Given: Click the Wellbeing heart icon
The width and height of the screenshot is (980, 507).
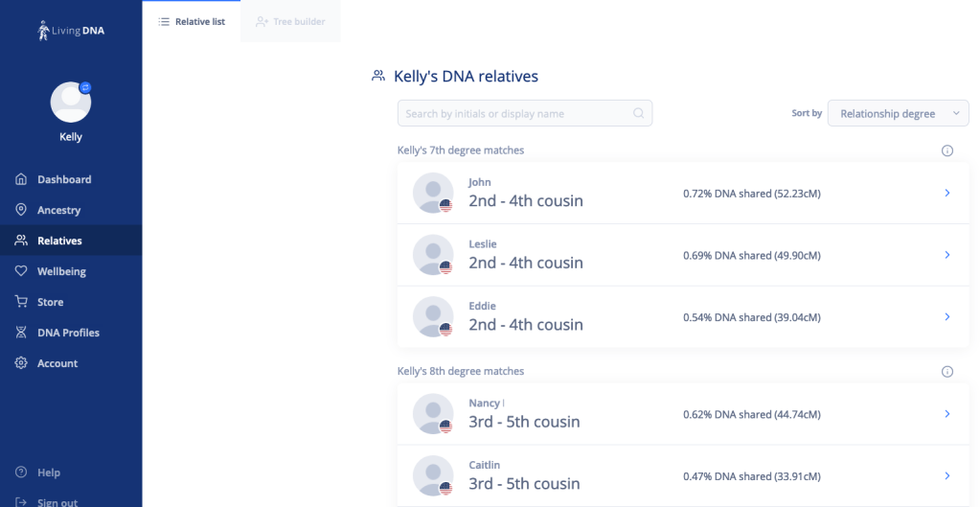Looking at the screenshot, I should (x=21, y=271).
